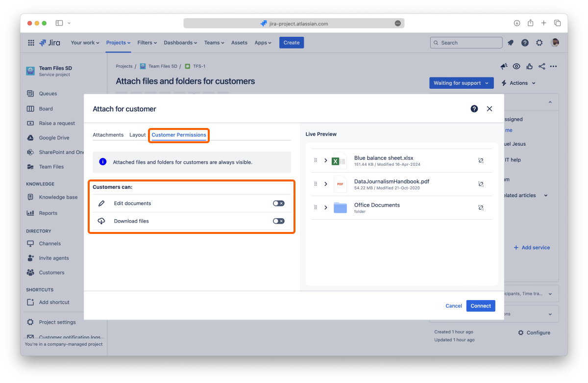Click the unlink icon for Office Documents folder
Screen dimensions: 588x383
(481, 207)
